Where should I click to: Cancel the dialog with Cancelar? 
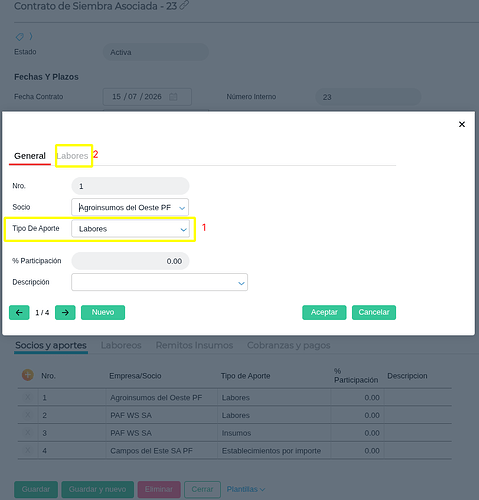click(374, 312)
